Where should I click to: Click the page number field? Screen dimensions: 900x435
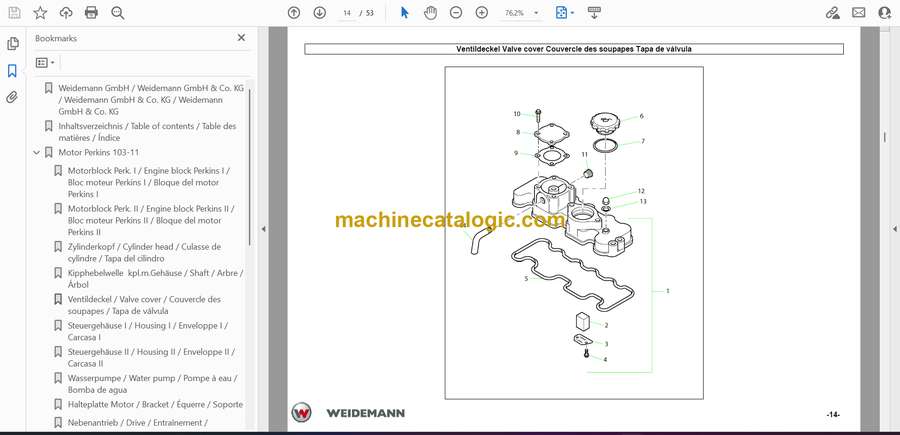[x=347, y=13]
